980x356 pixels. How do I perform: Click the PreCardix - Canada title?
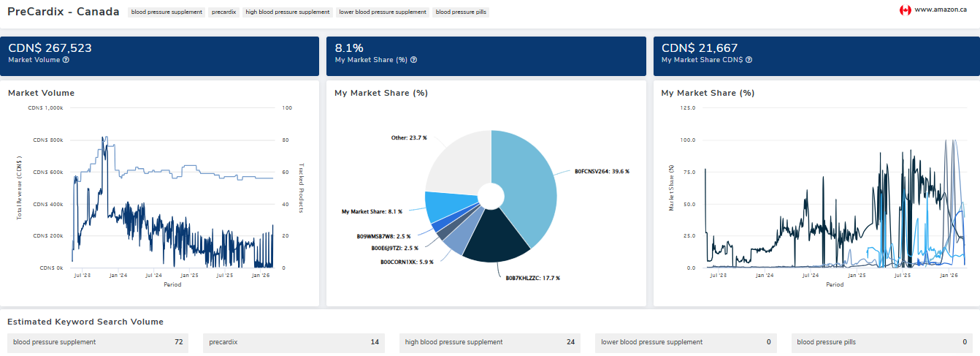(64, 12)
